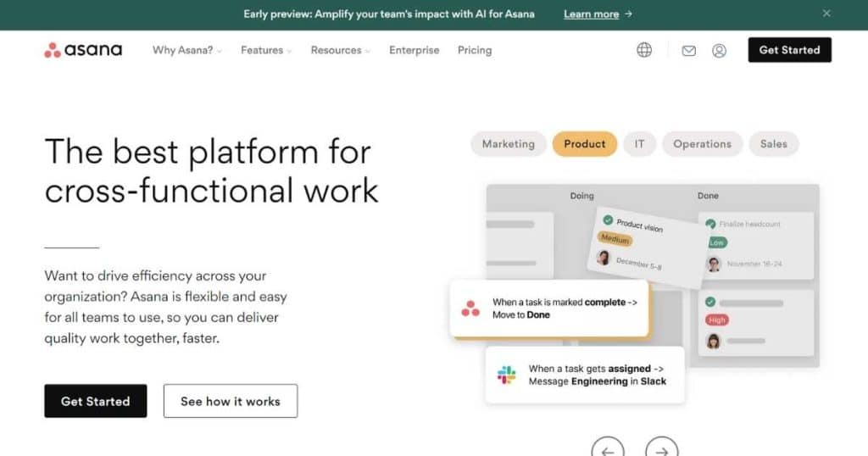Click the Asana logo in the header
The image size is (868, 456).
coord(83,50)
